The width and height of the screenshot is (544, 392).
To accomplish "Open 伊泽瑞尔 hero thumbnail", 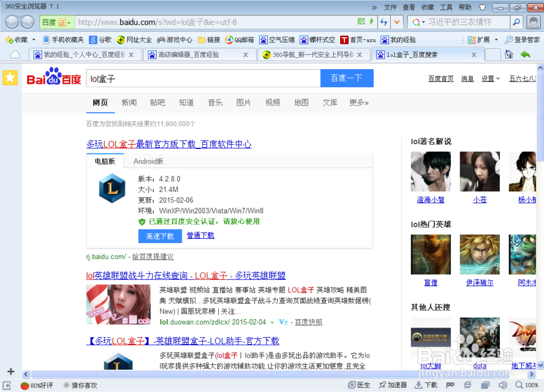I will [x=480, y=254].
